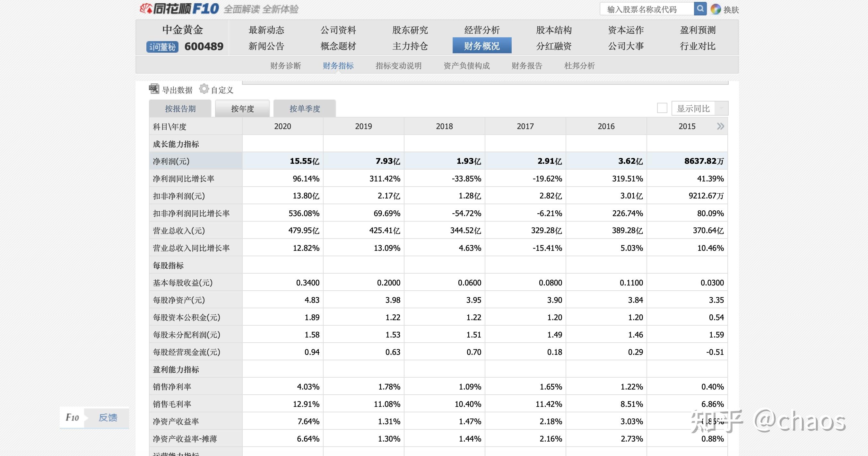Switch to the 资产负债构成 sub-tab
This screenshot has width=868, height=456.
click(x=466, y=66)
